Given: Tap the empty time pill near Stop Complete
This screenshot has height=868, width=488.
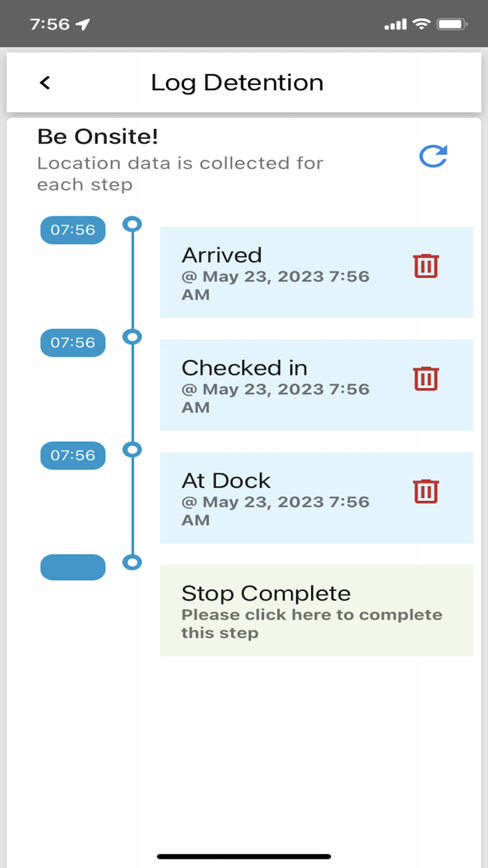Looking at the screenshot, I should [73, 567].
